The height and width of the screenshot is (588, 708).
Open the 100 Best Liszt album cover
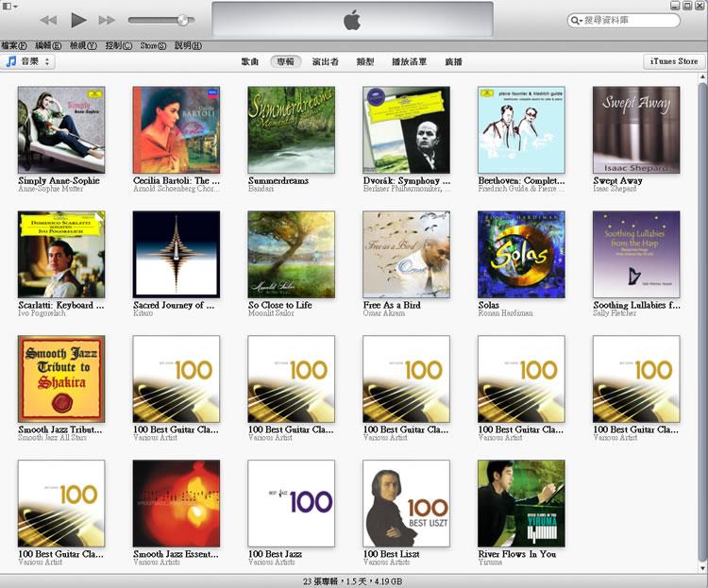[406, 504]
